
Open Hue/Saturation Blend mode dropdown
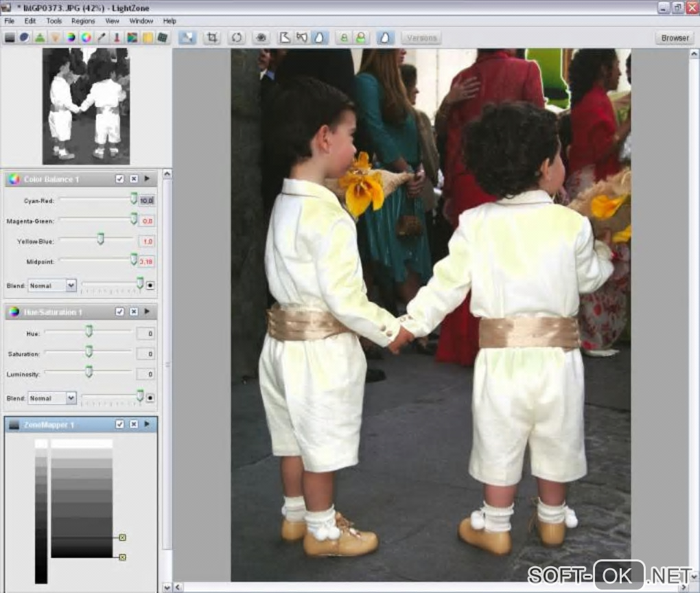tap(52, 398)
